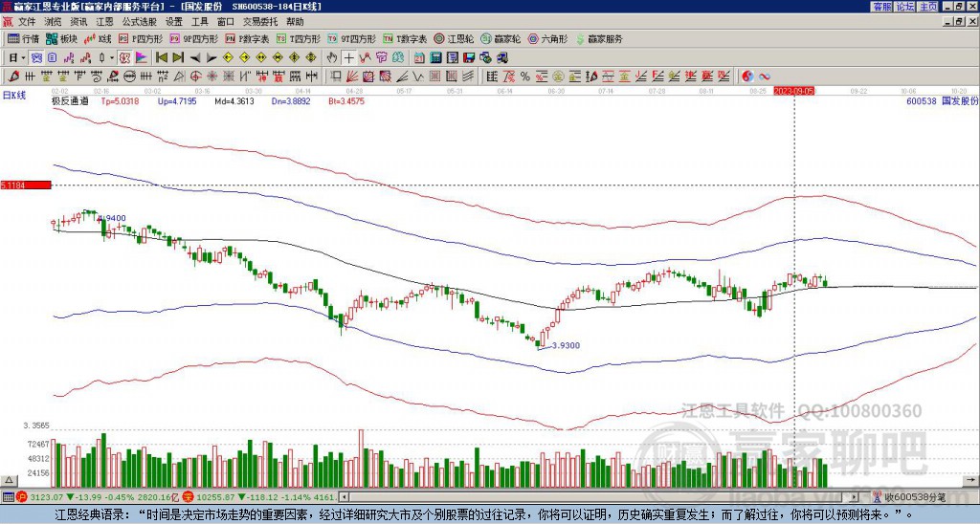
Task: Click the yin-yang taiji icon
Action: [x=747, y=76]
